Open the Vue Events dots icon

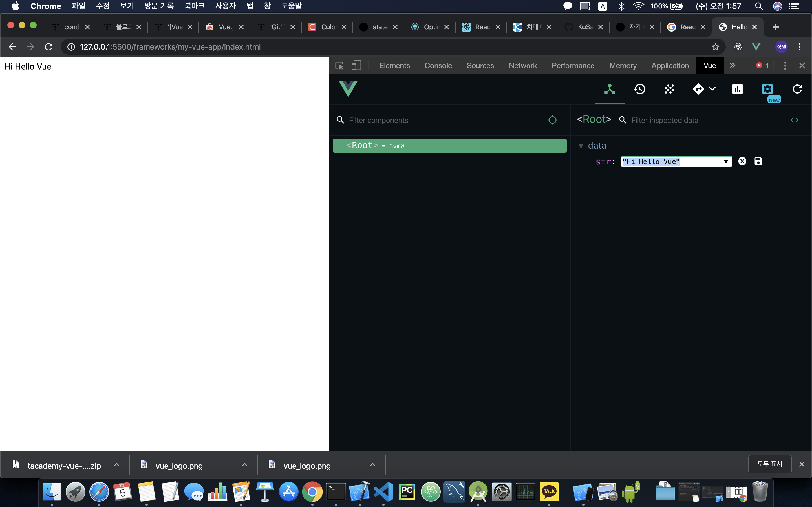coord(669,89)
